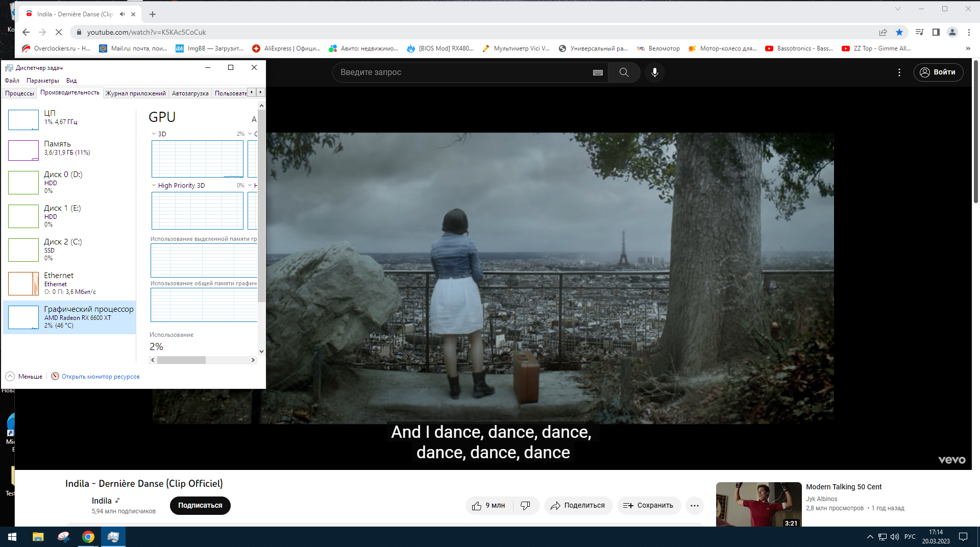This screenshot has width=980, height=547.
Task: Click the Chrome address bar URL
Action: [146, 32]
